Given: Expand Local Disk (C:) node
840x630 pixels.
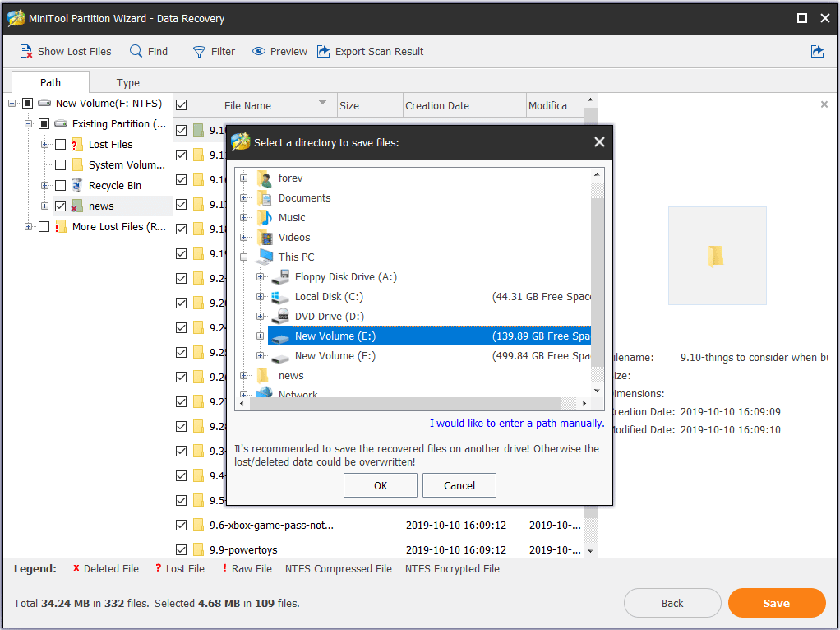Looking at the screenshot, I should click(x=261, y=297).
